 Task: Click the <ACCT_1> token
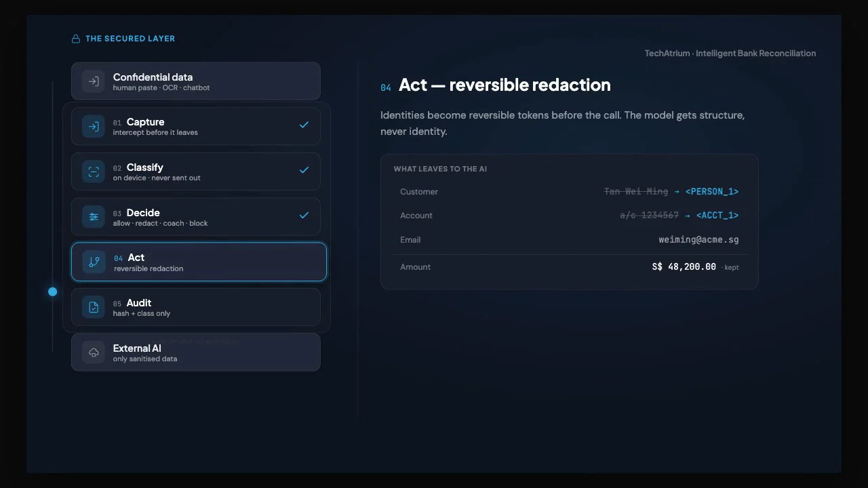[717, 216]
